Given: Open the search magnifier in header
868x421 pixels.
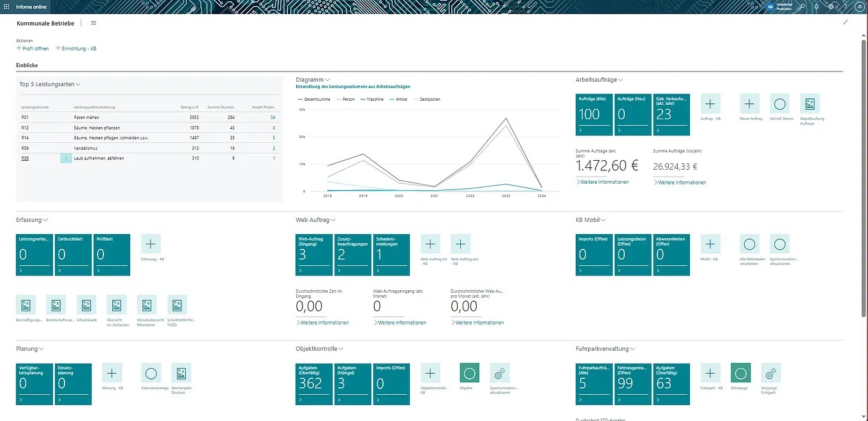Looking at the screenshot, I should click(x=804, y=6).
